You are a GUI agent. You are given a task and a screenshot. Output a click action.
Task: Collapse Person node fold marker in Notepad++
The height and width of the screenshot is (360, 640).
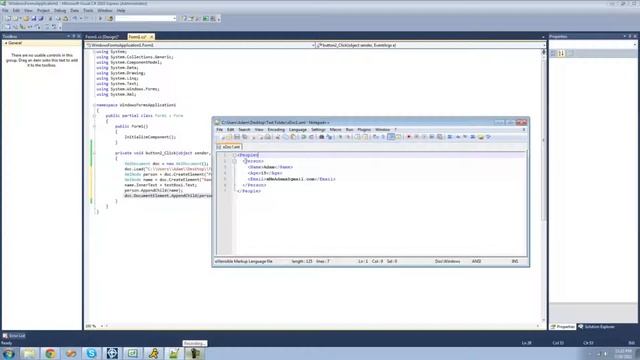click(x=234, y=161)
